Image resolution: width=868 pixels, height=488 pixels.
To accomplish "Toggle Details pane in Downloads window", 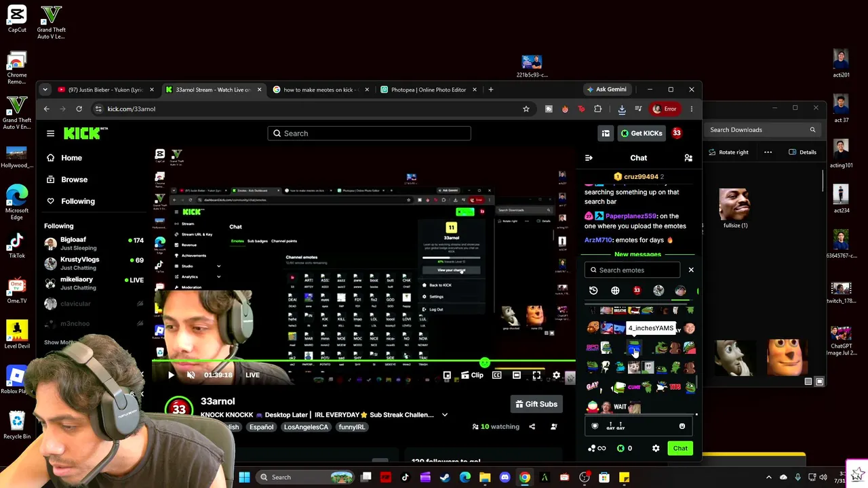I will click(x=802, y=152).
